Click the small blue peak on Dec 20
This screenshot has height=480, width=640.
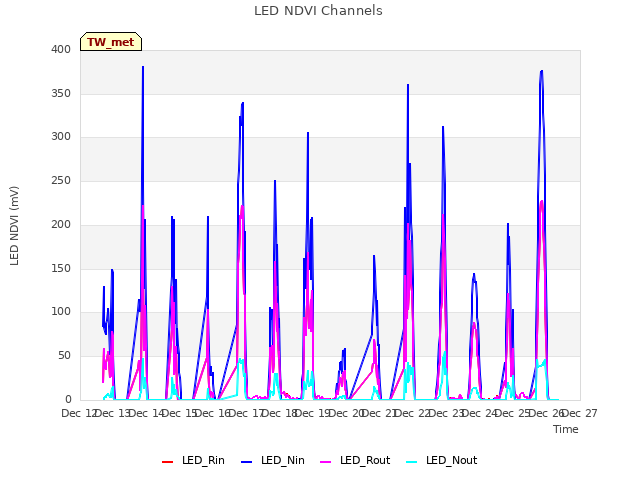(345, 349)
